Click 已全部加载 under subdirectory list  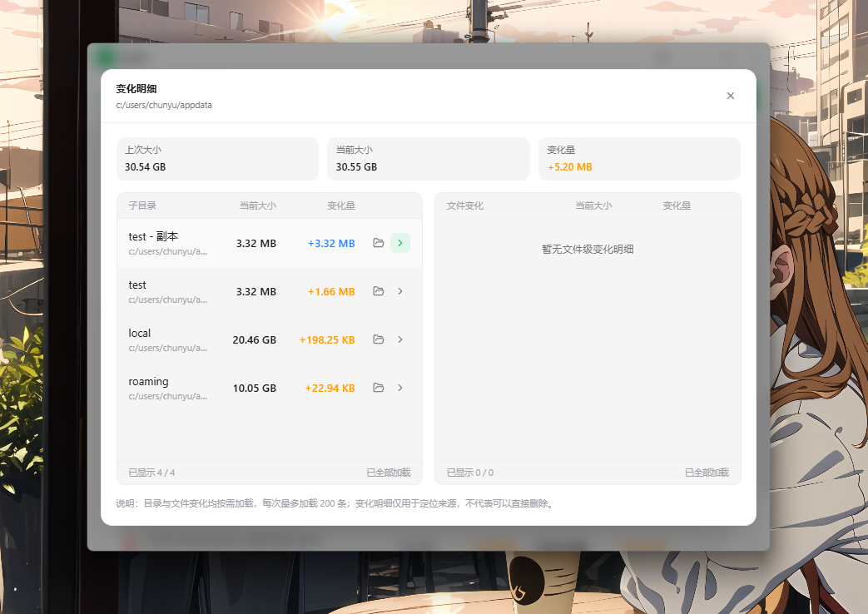(x=389, y=473)
